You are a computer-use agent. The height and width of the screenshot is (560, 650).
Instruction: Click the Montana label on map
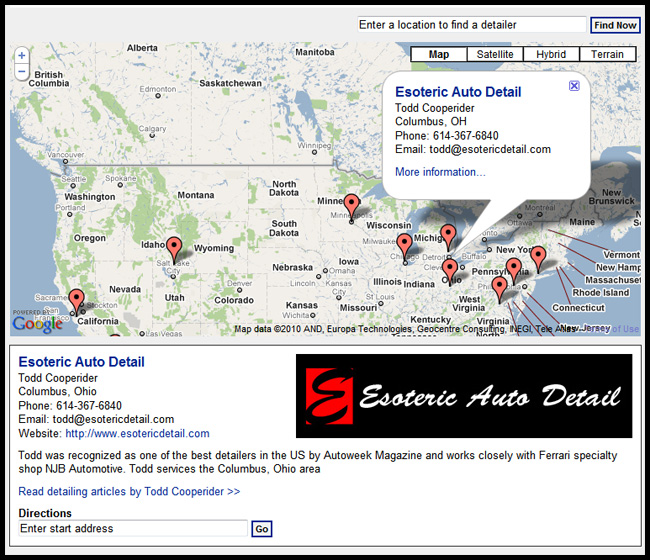(196, 195)
